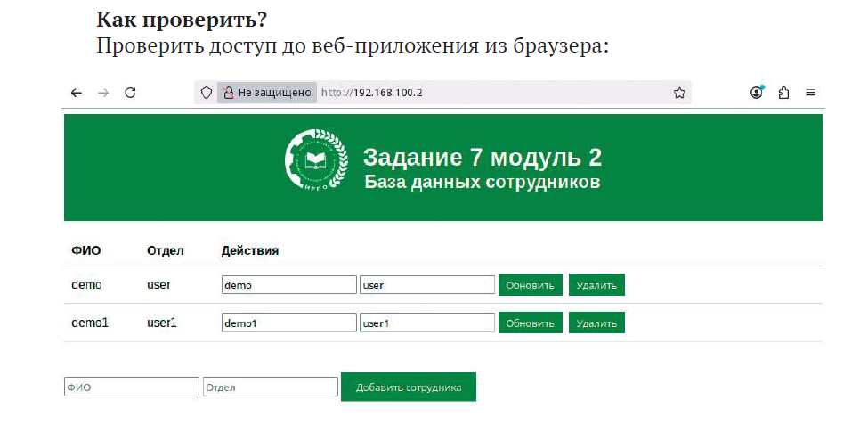Click the 'Отдел' column header
The image size is (868, 425).
[165, 250]
